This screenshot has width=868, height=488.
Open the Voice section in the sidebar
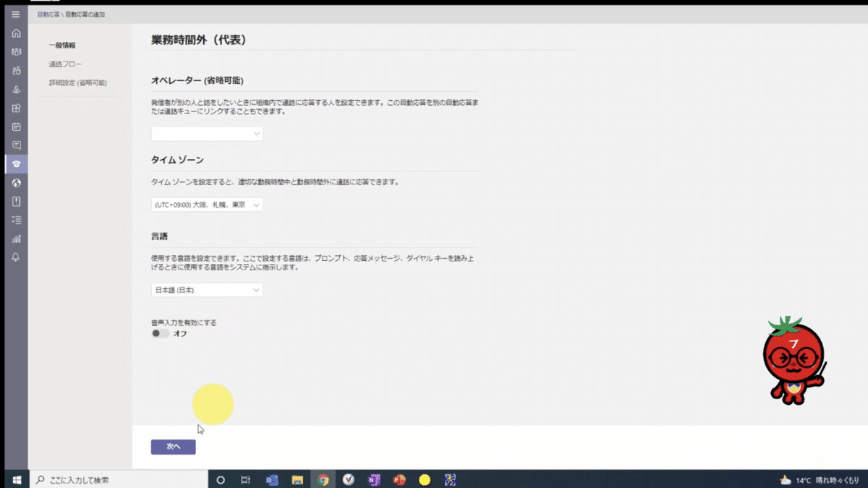tap(16, 163)
